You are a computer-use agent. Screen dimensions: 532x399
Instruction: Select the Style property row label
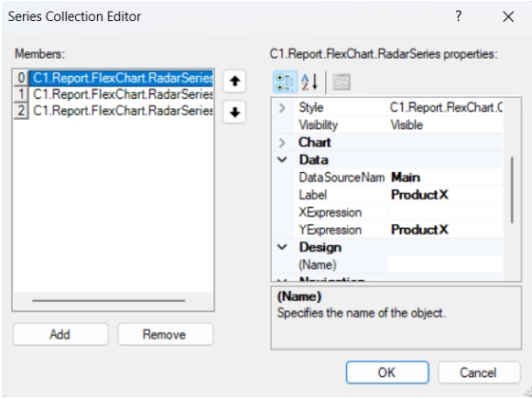pyautogui.click(x=311, y=108)
